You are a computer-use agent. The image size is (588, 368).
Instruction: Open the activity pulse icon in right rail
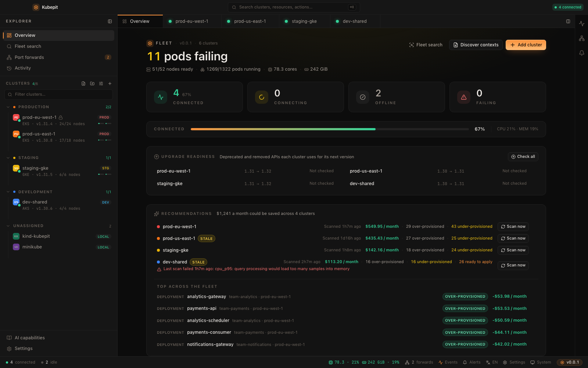582,24
